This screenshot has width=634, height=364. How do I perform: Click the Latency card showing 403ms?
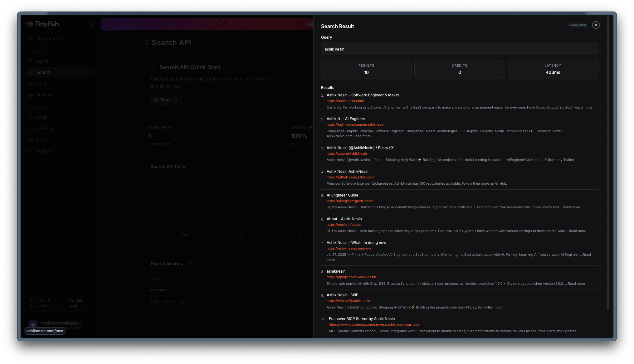553,69
